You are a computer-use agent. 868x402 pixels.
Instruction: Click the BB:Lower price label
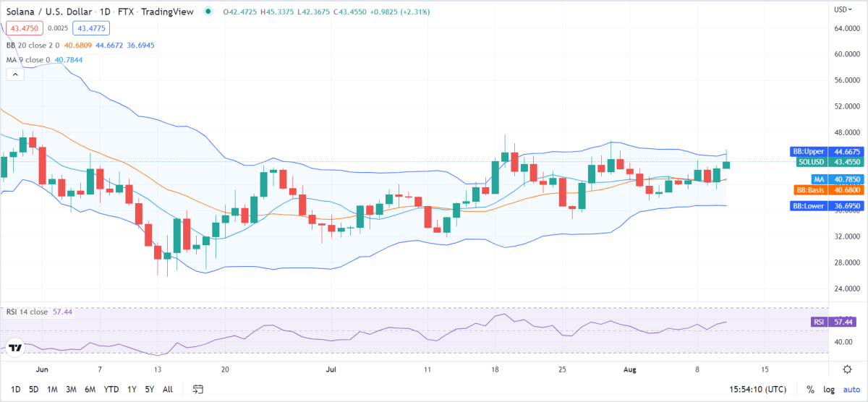(x=826, y=206)
